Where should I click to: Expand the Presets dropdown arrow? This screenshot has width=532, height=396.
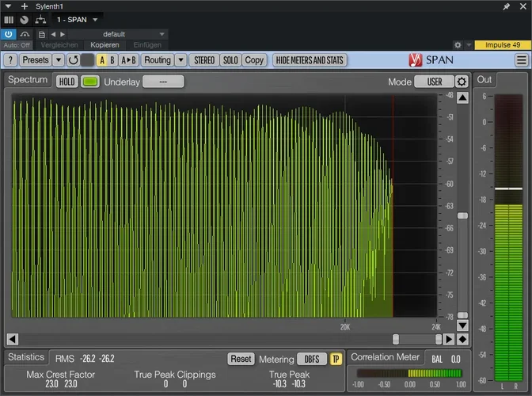pos(59,60)
